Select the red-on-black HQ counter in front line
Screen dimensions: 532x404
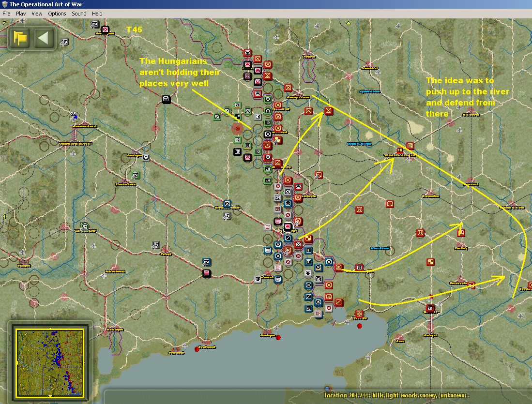pyautogui.click(x=278, y=221)
